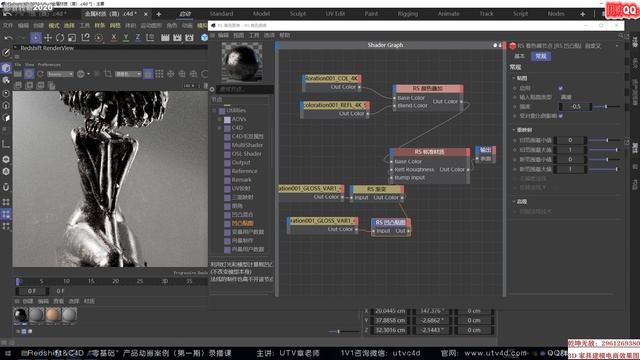Click the Redshift RenderView refresh icon
This screenshot has height=360, width=640.
(x=40, y=74)
